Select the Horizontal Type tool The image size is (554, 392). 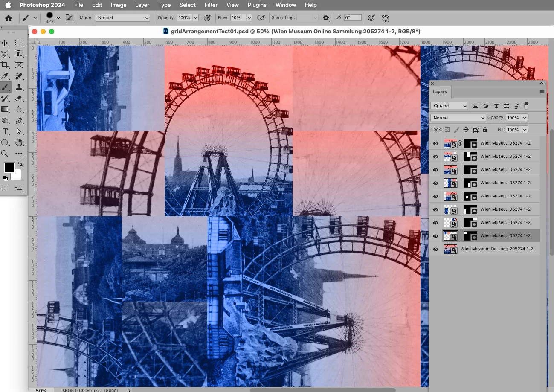pyautogui.click(x=5, y=131)
